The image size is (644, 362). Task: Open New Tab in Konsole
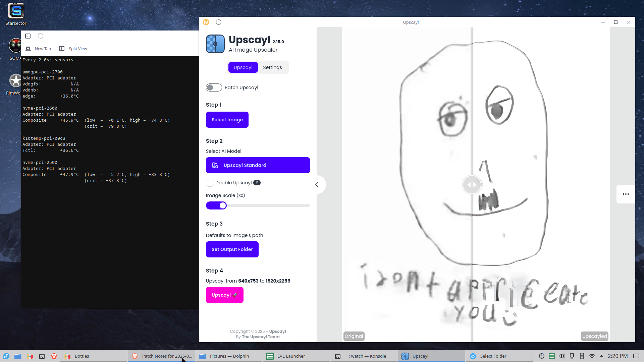click(39, 49)
